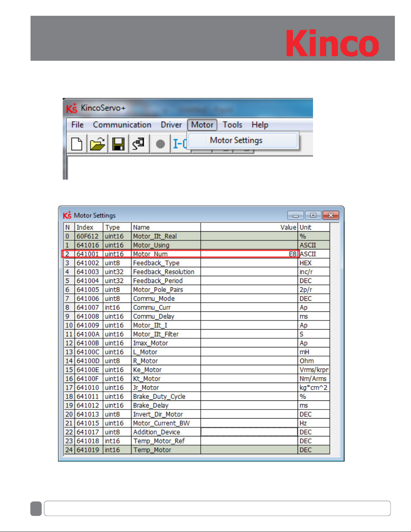This screenshot has width=411, height=532.
Task: Click the Vrms/krpm unit cell
Action: coord(314,370)
